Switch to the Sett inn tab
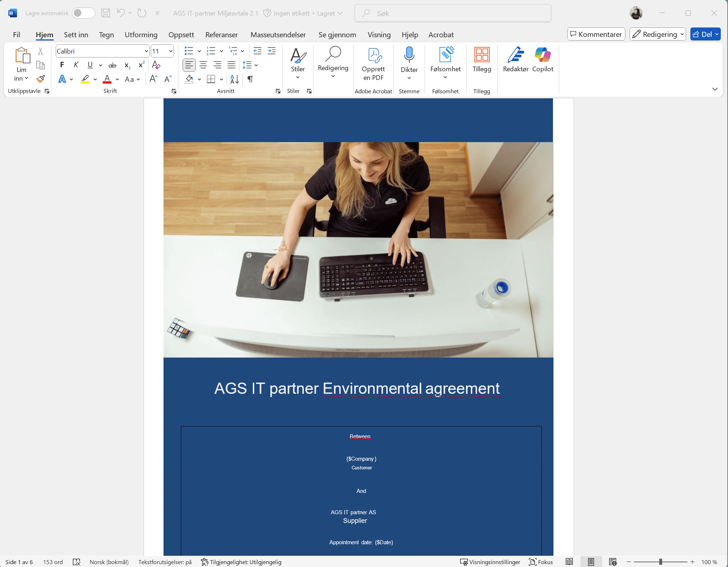This screenshot has height=567, width=728. coord(76,35)
